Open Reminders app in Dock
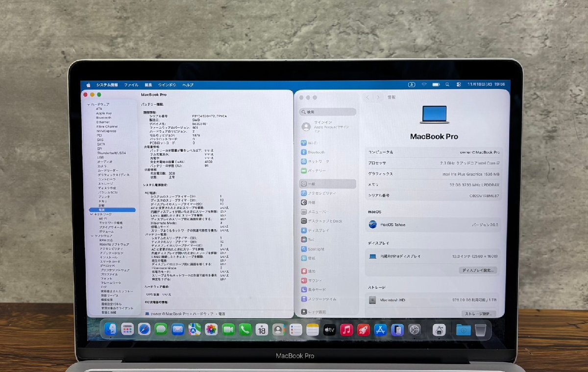This screenshot has width=588, height=372. coord(295,330)
